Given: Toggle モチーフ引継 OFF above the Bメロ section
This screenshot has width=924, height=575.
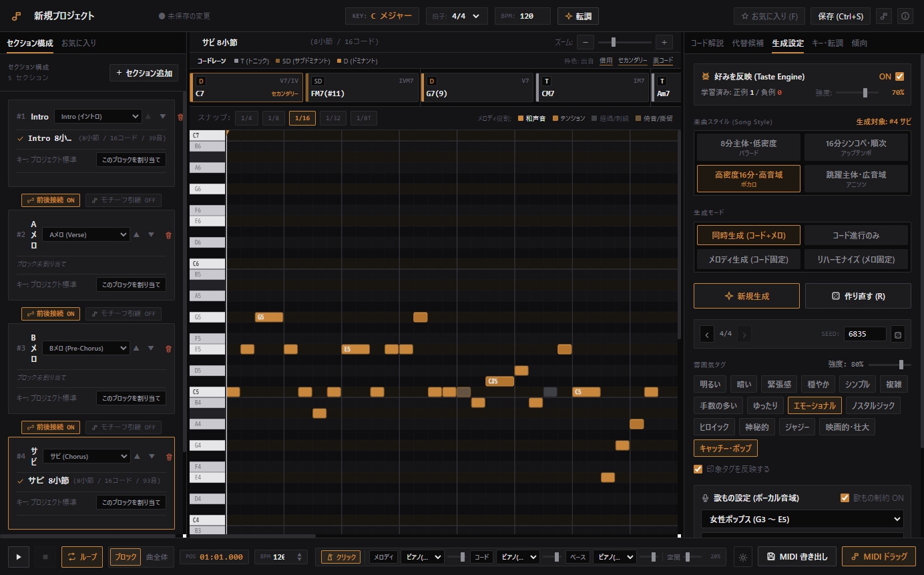Looking at the screenshot, I should [123, 314].
